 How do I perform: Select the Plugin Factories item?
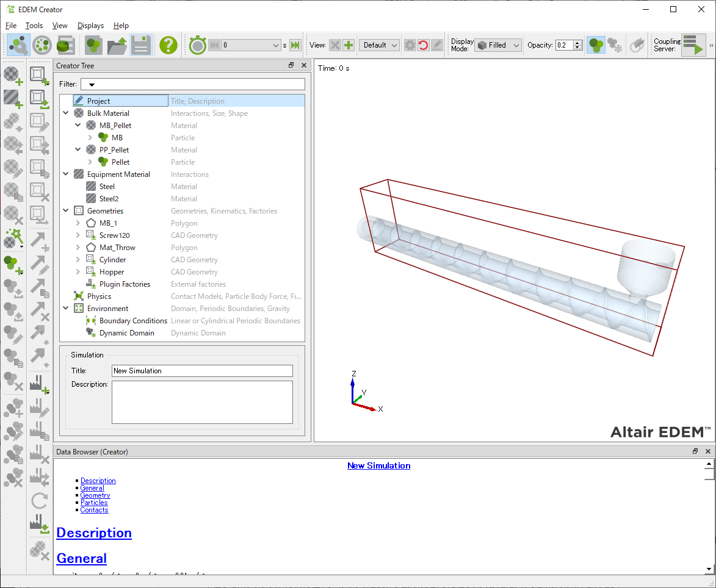[x=125, y=284]
